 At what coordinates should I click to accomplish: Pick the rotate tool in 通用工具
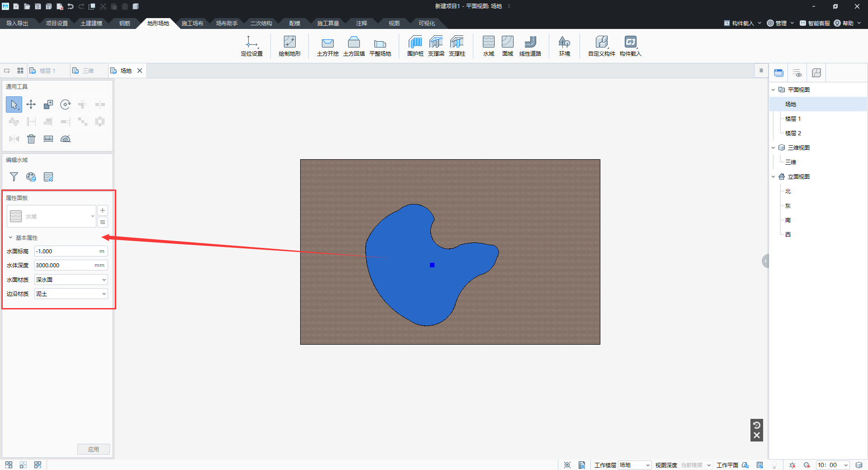coord(66,104)
